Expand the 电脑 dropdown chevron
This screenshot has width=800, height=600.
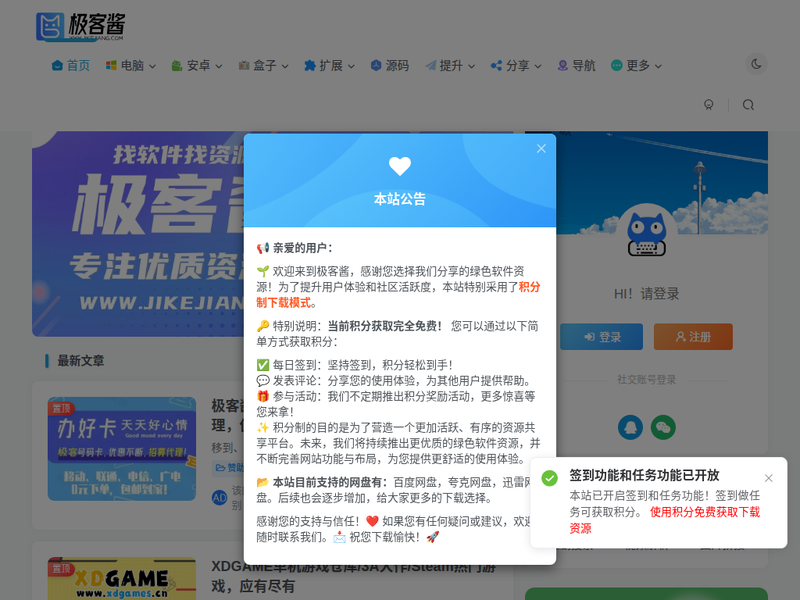click(153, 66)
